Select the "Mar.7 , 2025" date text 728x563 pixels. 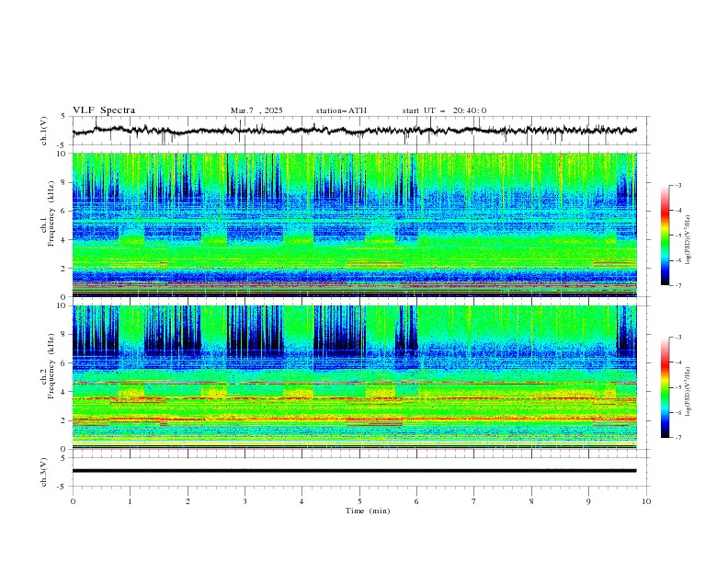click(x=256, y=110)
